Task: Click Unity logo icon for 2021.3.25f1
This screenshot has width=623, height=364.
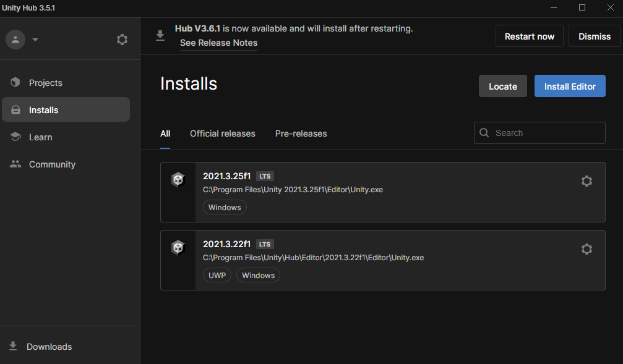Action: pos(178,180)
